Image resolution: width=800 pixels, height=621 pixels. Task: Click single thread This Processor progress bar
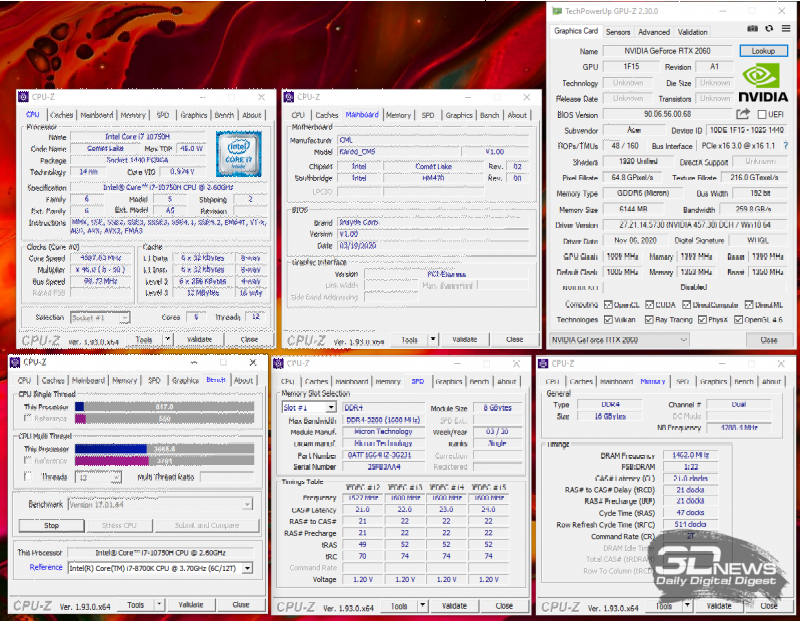pyautogui.click(x=164, y=407)
